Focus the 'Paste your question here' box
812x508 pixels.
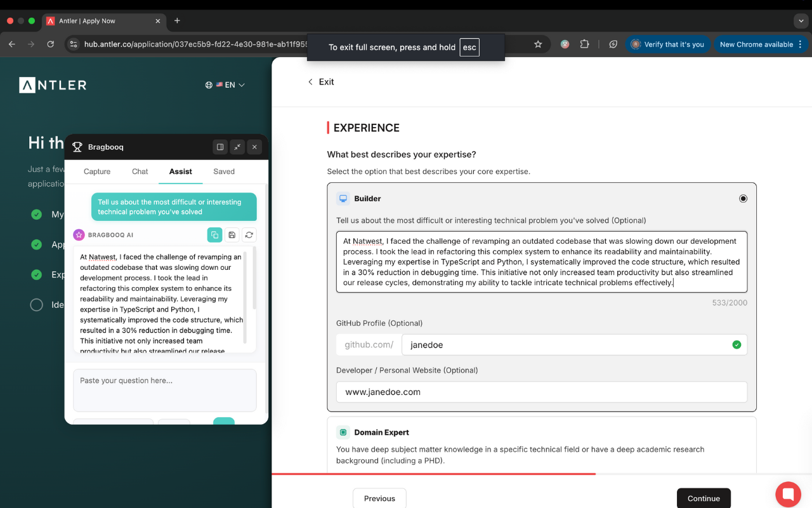tap(165, 391)
